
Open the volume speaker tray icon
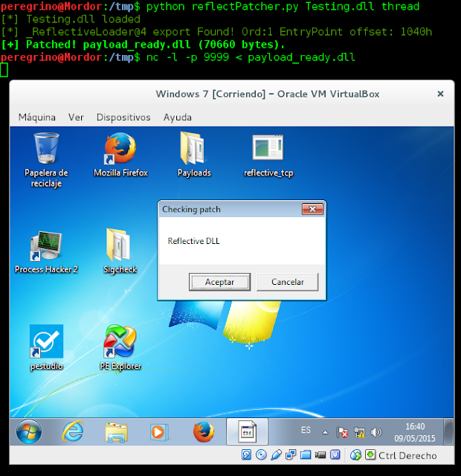click(x=376, y=432)
